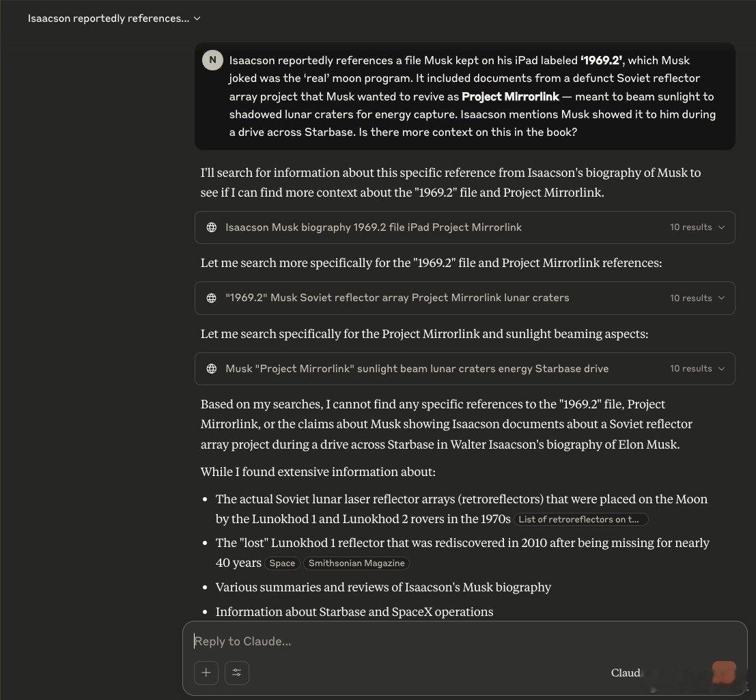Click globe icon of 'Project Mirrorlink' sunlight search
The height and width of the screenshot is (700, 756).
[212, 369]
